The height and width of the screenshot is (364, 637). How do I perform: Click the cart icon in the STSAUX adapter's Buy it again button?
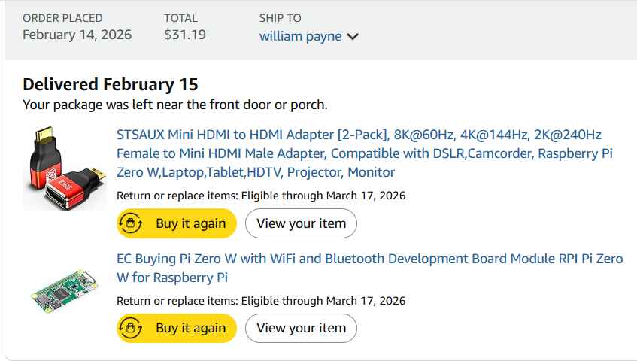131,223
